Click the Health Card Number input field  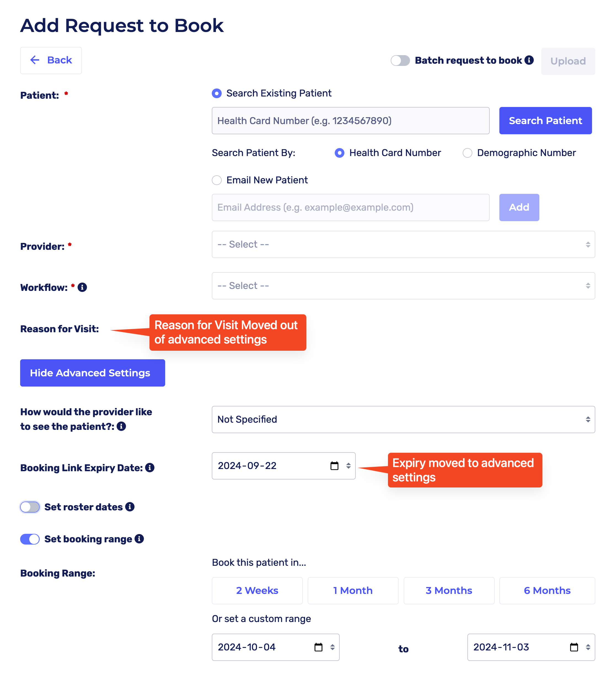[350, 121]
